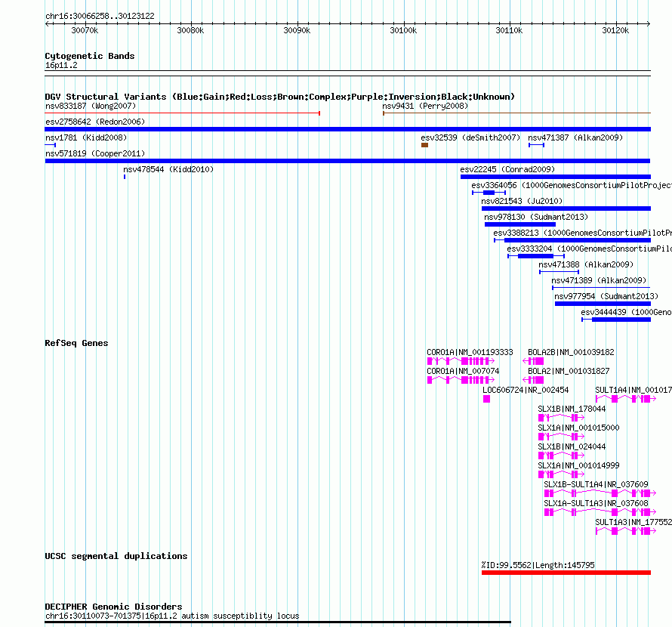Click the LOC606724 NR_002454 exon block
Viewport: 672px width, 627px height.
(486, 399)
